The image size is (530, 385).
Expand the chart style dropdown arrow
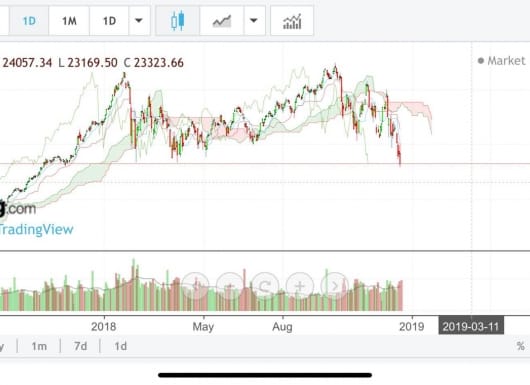tap(254, 21)
